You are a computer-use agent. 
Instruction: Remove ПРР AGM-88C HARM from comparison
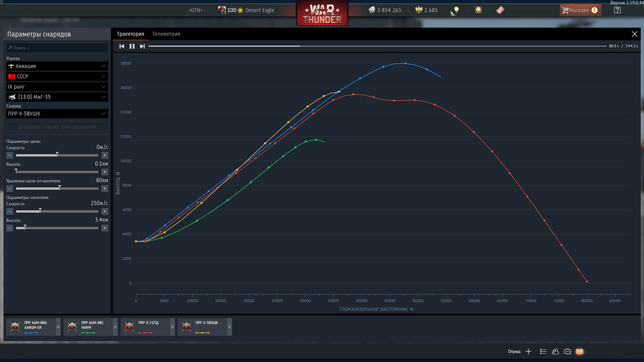(115, 327)
